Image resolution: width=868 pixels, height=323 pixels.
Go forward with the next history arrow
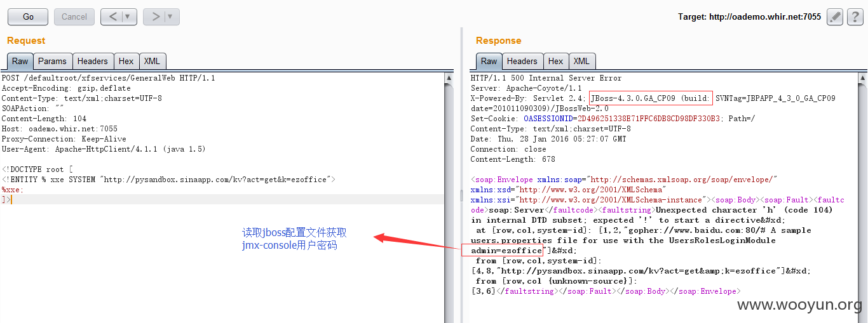tap(156, 17)
